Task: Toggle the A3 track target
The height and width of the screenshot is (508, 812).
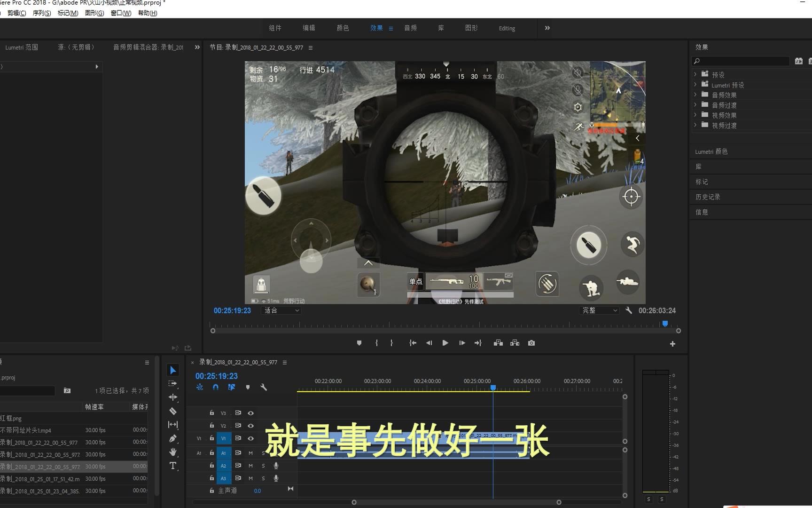Action: [223, 478]
